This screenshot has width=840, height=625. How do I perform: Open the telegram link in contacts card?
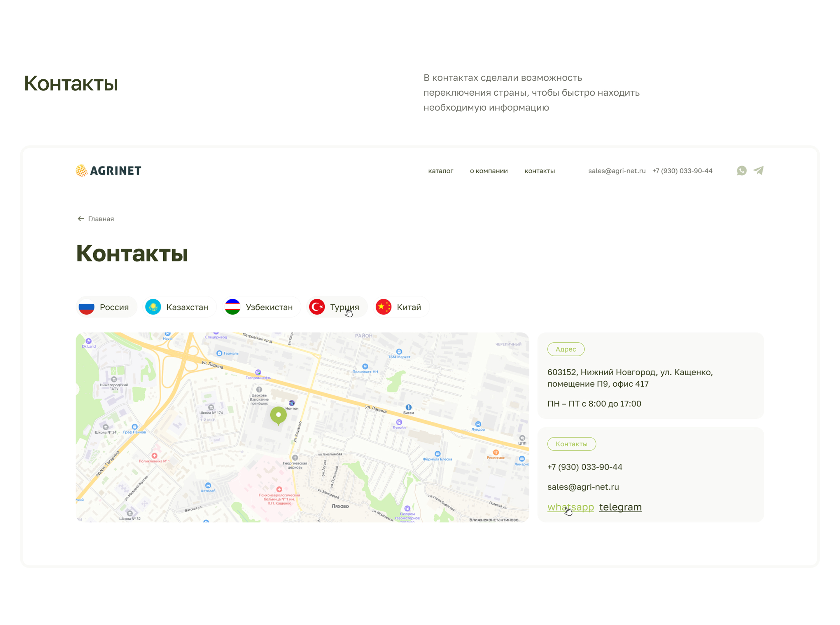pyautogui.click(x=620, y=507)
